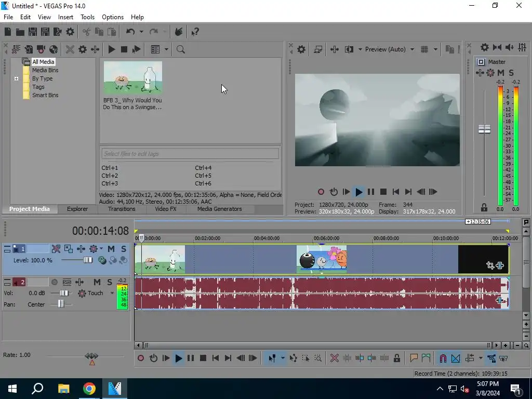
Task: Open the Preview (Auto) quality dropdown
Action: coord(412,49)
